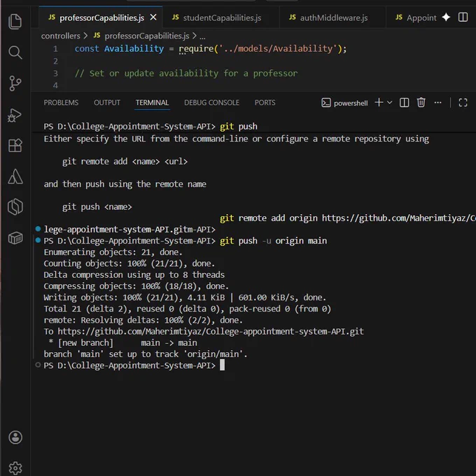Viewport: 476px width, 476px height.
Task: Click the 'git push -u origin main' command text
Action: (x=273, y=241)
